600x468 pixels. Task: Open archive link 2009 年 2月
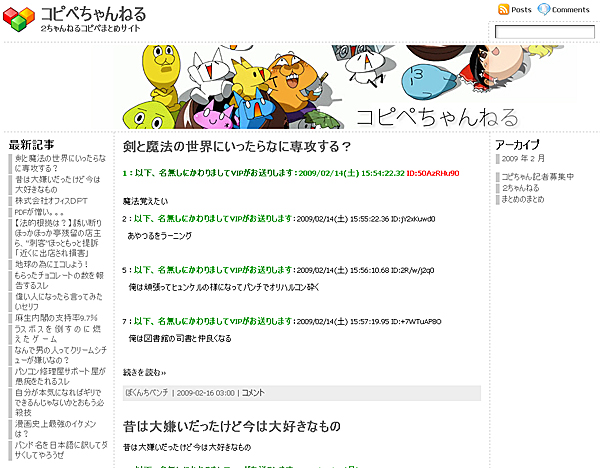pyautogui.click(x=523, y=159)
